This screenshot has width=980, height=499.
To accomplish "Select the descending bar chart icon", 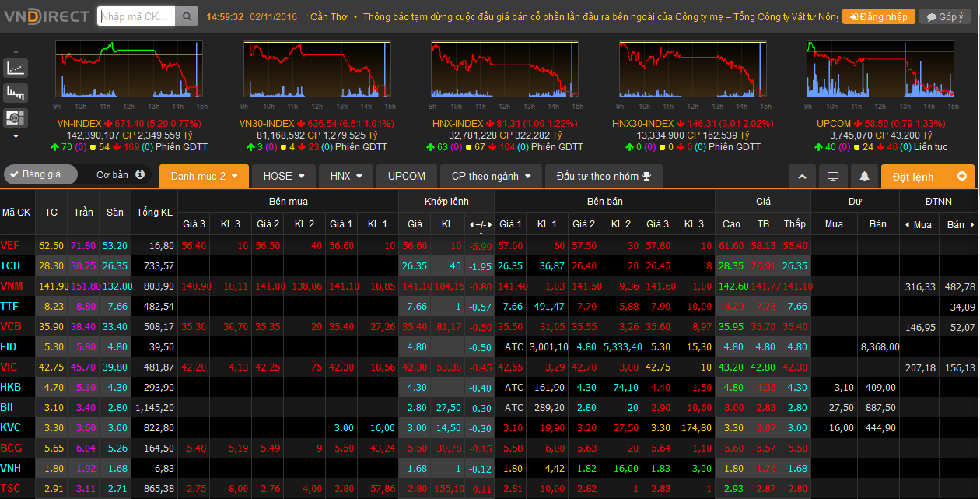I will pyautogui.click(x=16, y=93).
